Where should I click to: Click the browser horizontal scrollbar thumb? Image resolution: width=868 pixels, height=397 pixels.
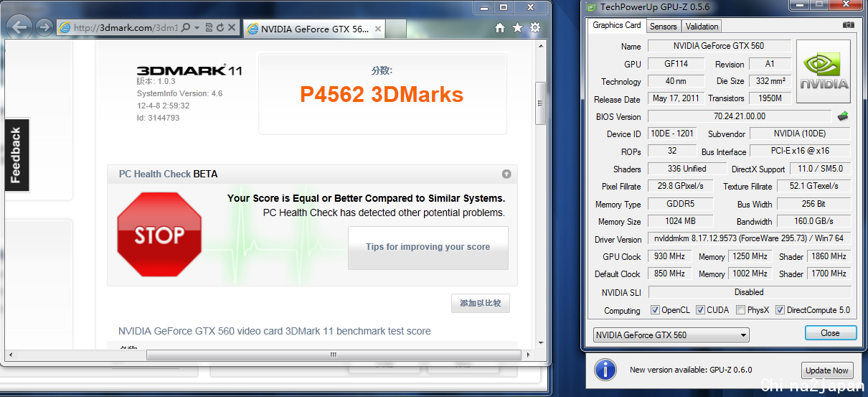tap(334, 355)
